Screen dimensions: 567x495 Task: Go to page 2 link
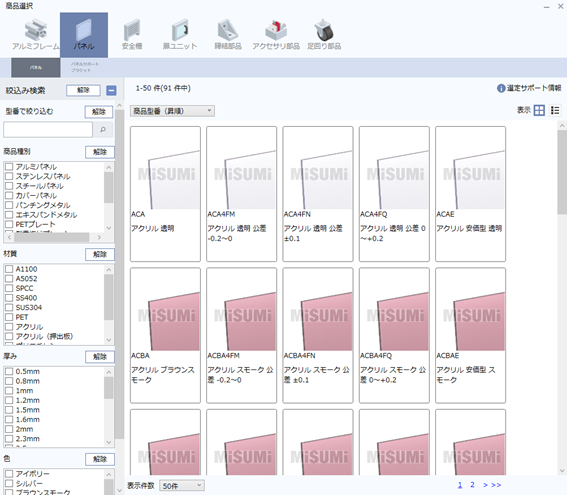point(472,485)
